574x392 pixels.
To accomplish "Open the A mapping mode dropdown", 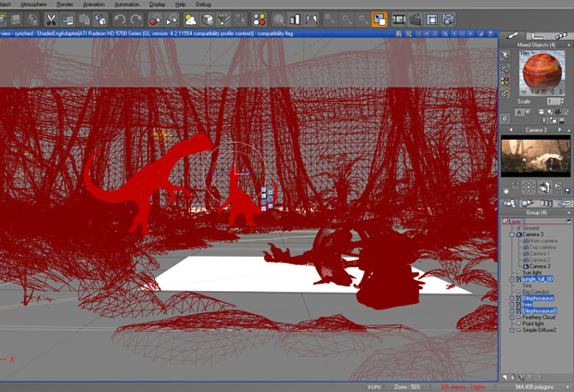I will 523,112.
